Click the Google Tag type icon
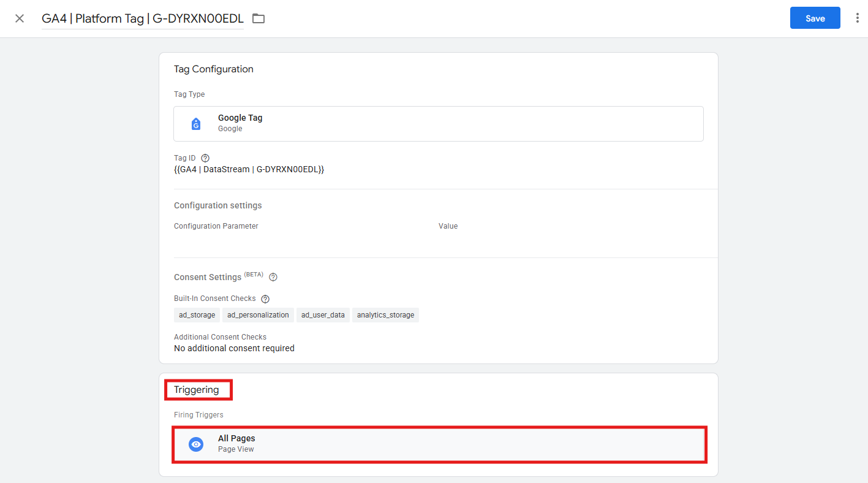 tap(196, 124)
